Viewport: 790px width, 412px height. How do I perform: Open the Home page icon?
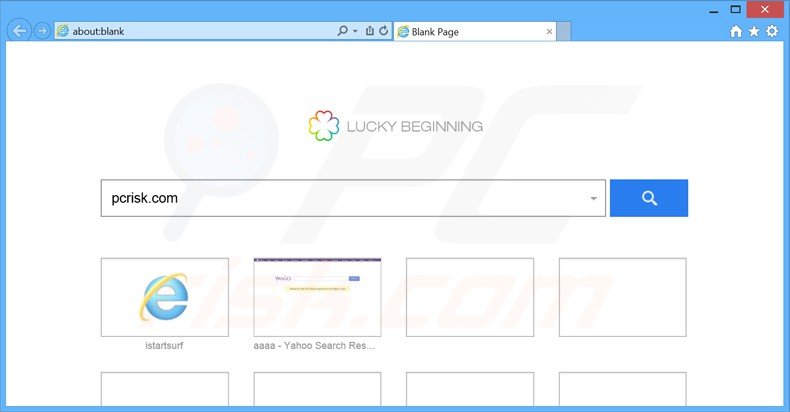[736, 31]
